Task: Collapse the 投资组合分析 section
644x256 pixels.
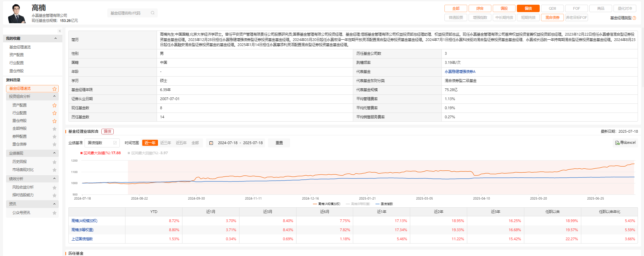Action: pyautogui.click(x=54, y=96)
